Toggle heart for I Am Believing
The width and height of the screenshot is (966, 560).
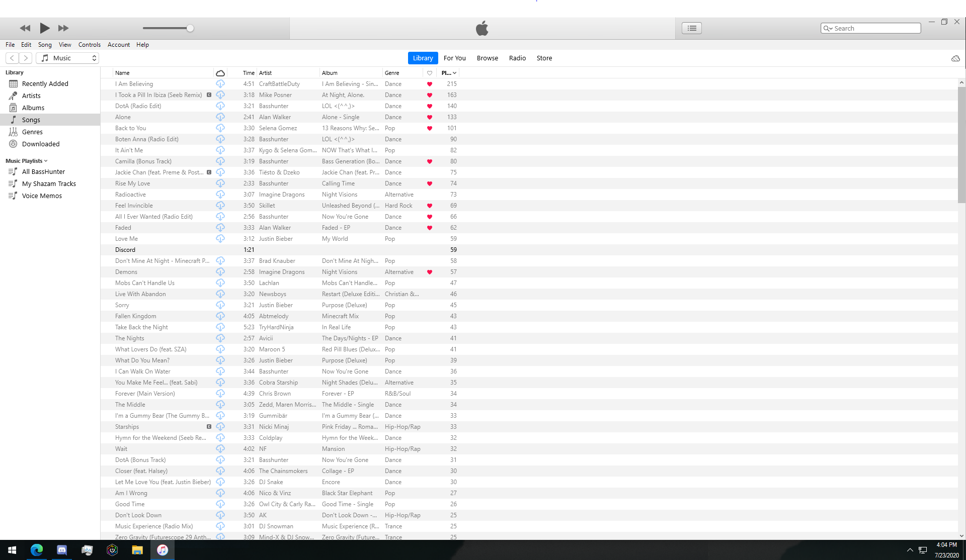pyautogui.click(x=430, y=84)
